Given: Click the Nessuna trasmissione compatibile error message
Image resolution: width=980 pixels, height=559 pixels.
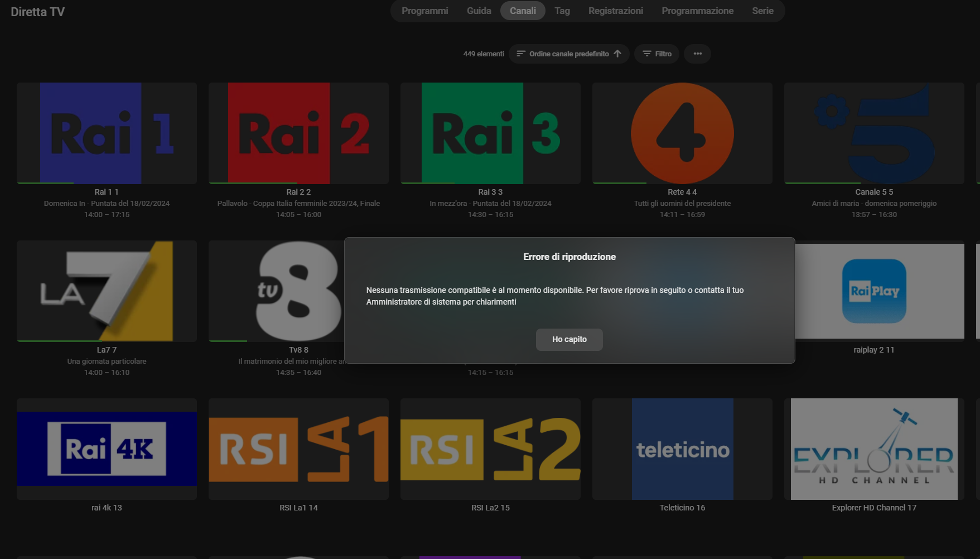Looking at the screenshot, I should coord(555,296).
